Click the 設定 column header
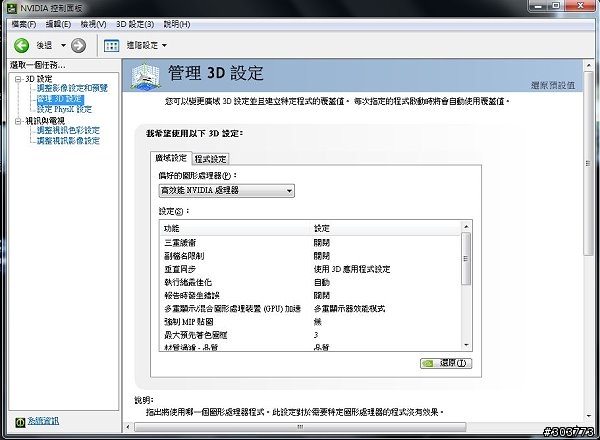Image resolution: width=600 pixels, height=440 pixels. tap(321, 228)
